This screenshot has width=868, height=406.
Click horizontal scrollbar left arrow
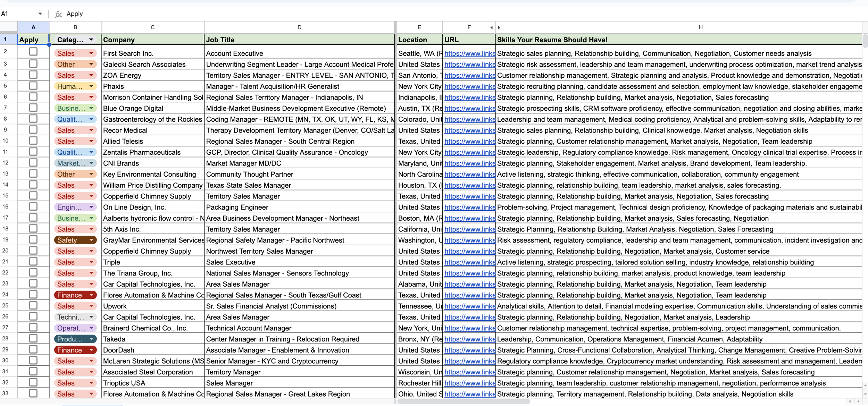point(850,401)
